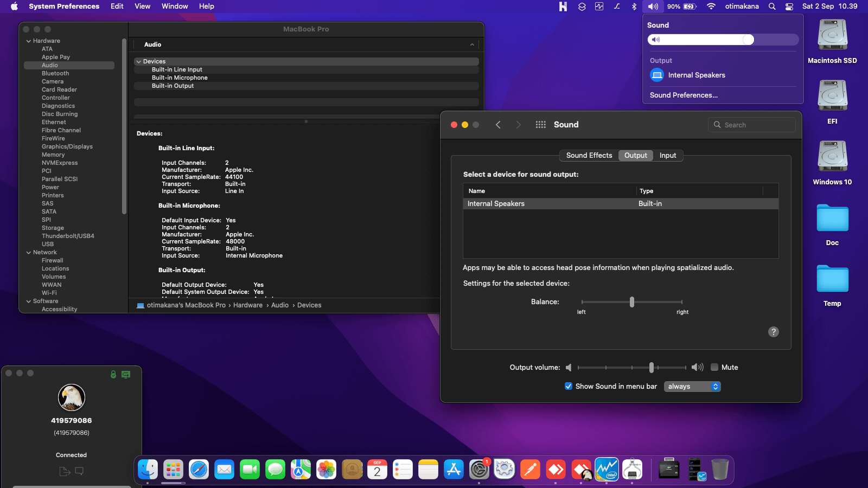Open the Apple menu
Screen dimensions: 868x488
pos(15,7)
